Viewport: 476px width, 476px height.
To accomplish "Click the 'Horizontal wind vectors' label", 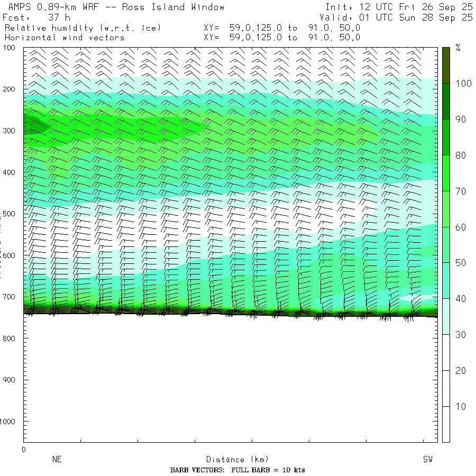I will [x=65, y=38].
